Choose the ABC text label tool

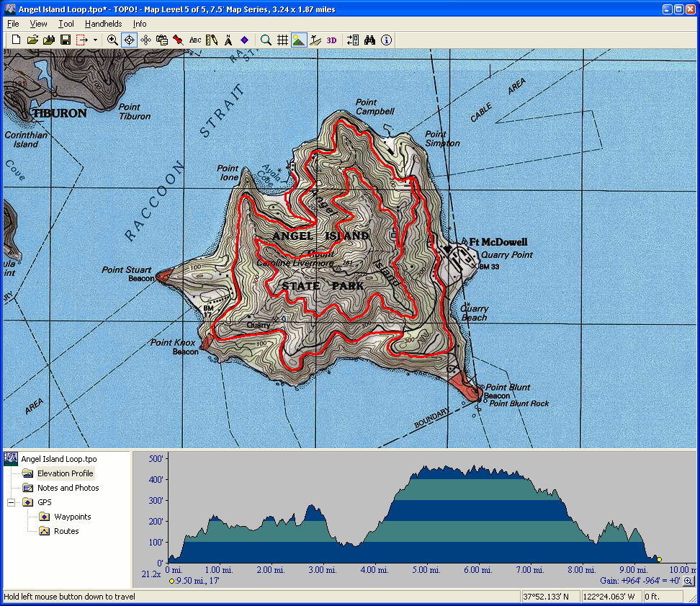pos(195,40)
